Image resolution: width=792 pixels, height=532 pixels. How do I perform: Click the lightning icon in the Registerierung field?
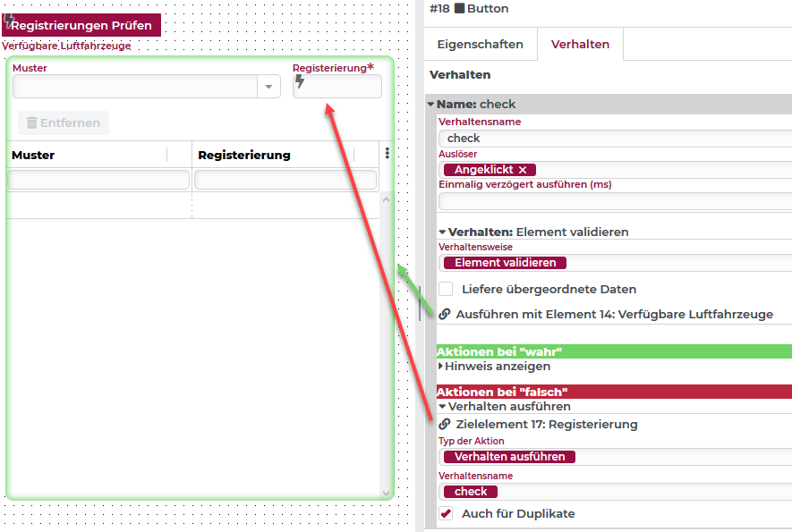tap(300, 81)
